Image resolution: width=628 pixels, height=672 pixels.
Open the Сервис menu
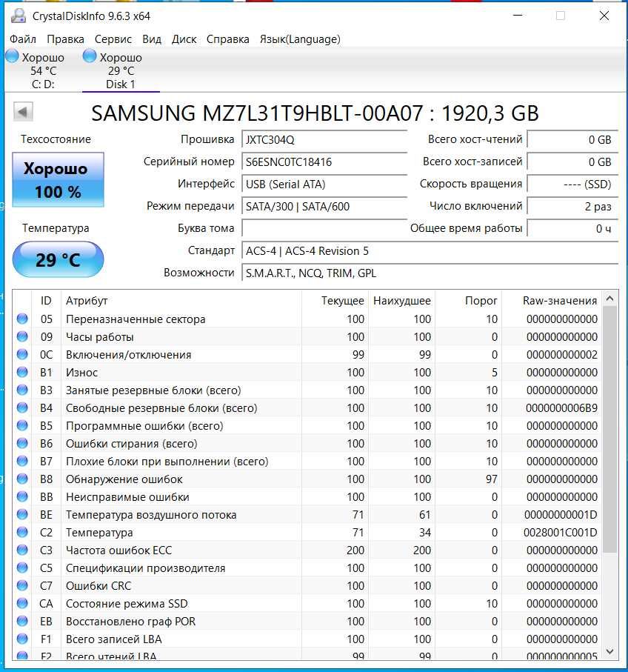point(113,39)
